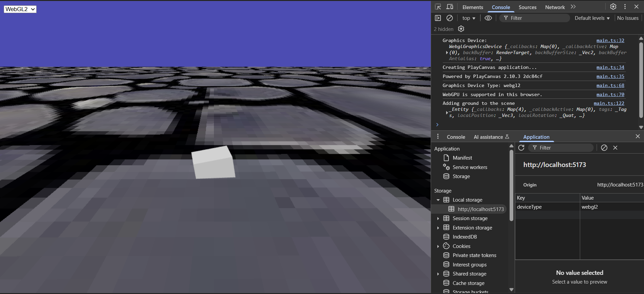
Task: Click the live expression eye icon
Action: (x=488, y=18)
